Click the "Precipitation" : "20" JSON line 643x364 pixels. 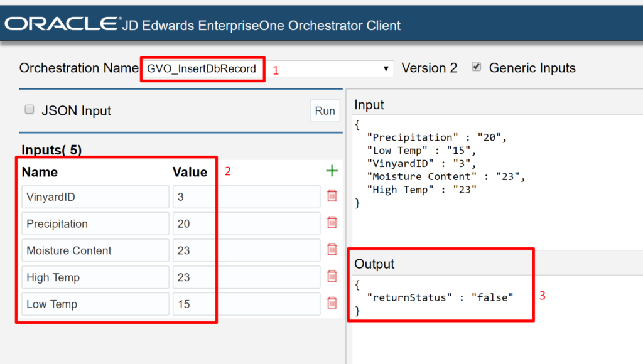pos(437,137)
